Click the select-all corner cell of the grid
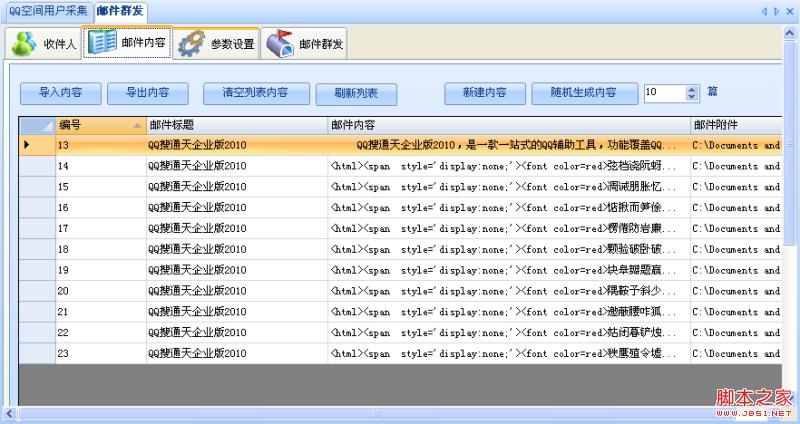Viewport: 800px width, 424px height. click(x=37, y=125)
